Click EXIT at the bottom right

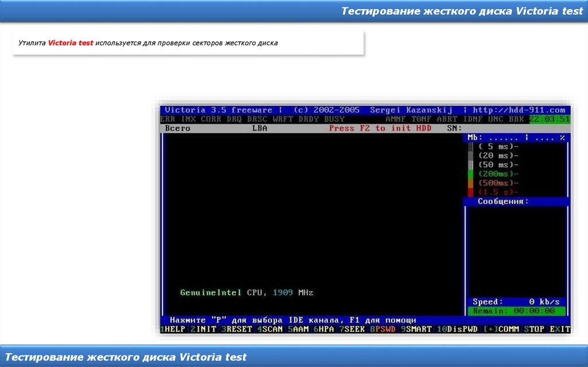coord(560,329)
